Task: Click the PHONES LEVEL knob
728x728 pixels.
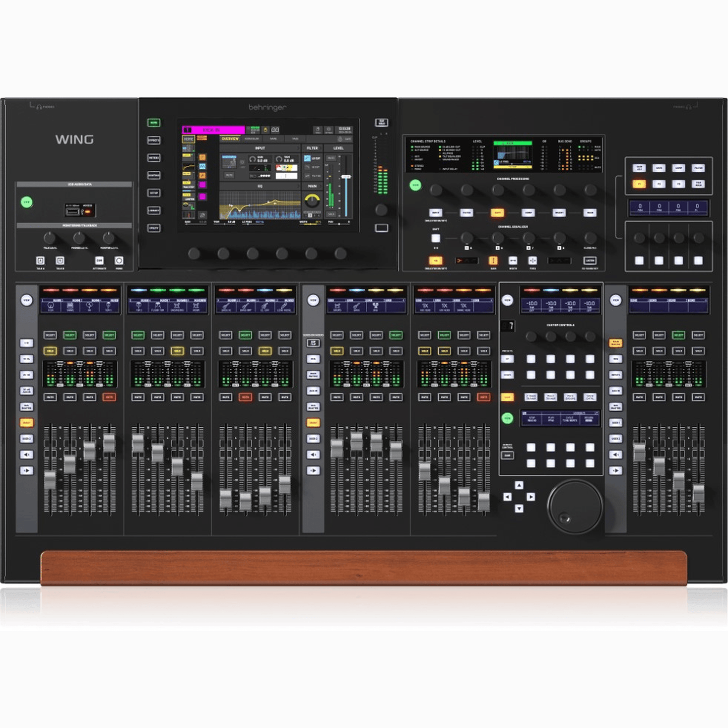Action: 79,237
